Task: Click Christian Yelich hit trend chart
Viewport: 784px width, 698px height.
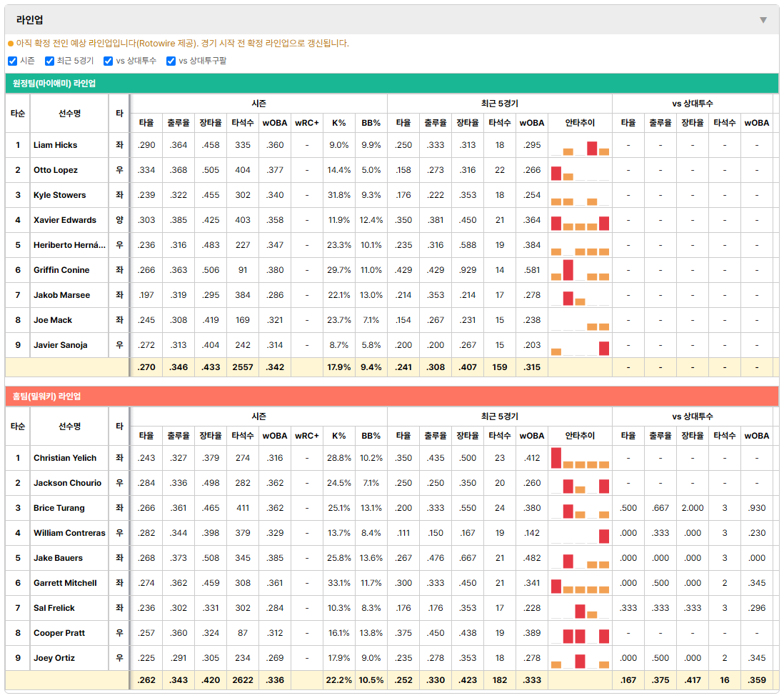Action: 580,458
